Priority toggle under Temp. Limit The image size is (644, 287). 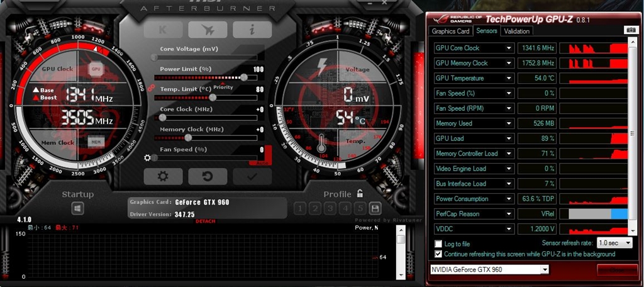pos(223,87)
